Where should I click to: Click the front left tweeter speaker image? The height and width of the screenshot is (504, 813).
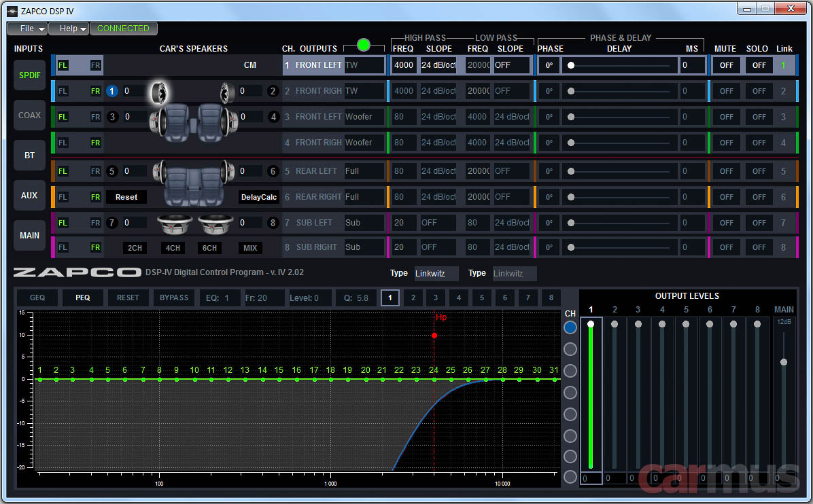tap(158, 92)
